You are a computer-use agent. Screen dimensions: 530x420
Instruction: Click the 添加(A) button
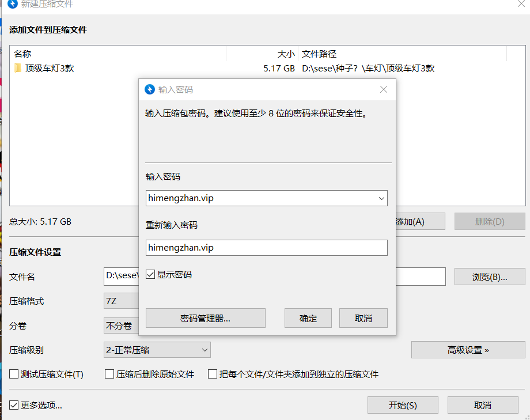tap(419, 221)
